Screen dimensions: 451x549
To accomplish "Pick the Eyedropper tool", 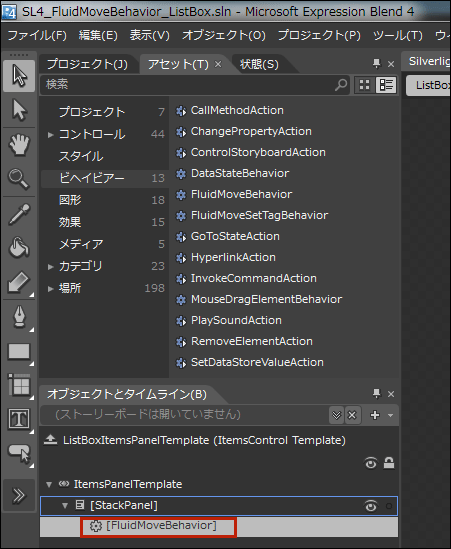I will click(19, 214).
